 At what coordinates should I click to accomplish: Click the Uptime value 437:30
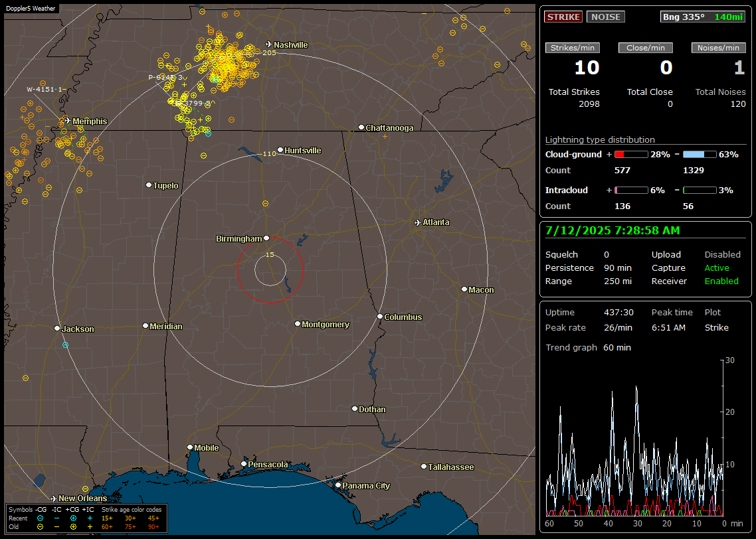pyautogui.click(x=618, y=312)
